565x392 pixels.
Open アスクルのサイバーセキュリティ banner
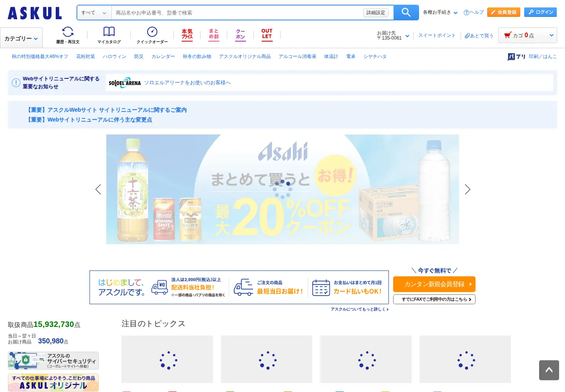point(53,361)
